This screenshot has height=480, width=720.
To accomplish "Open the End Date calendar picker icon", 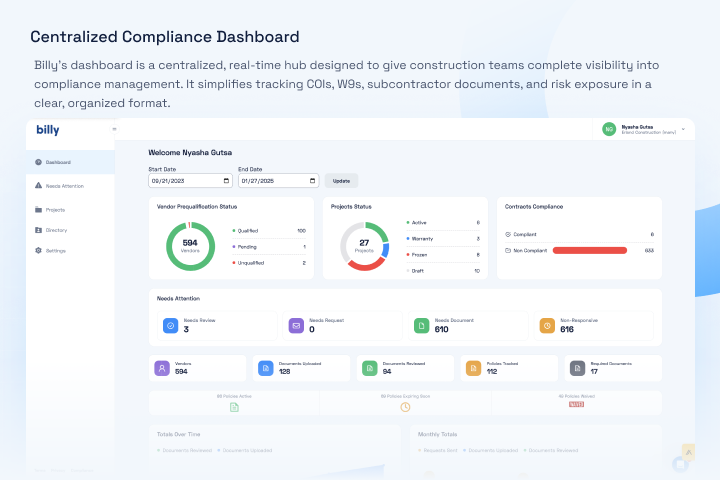I will [x=313, y=181].
